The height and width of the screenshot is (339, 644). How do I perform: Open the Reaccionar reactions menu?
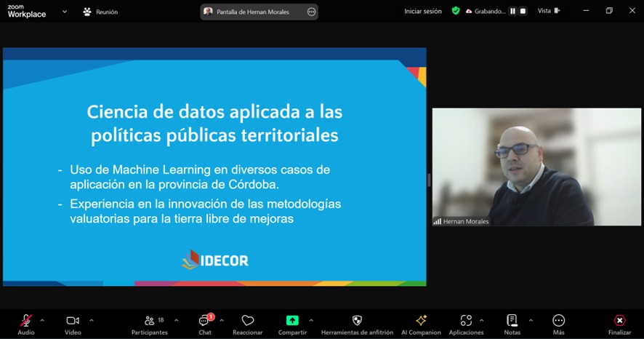248,324
